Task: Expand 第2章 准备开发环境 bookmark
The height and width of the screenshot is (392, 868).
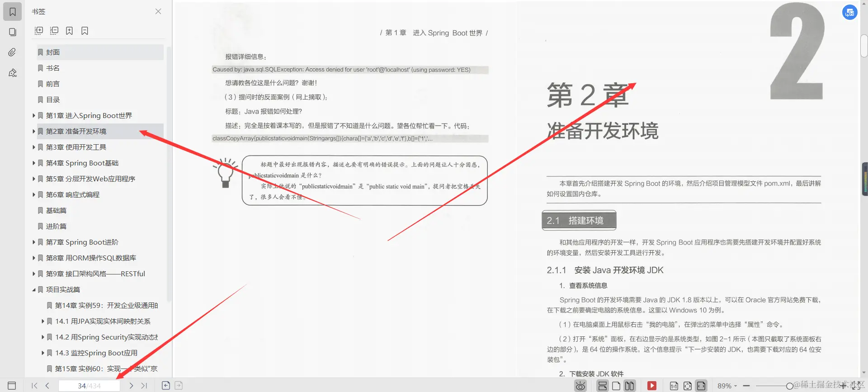Action: 33,131
